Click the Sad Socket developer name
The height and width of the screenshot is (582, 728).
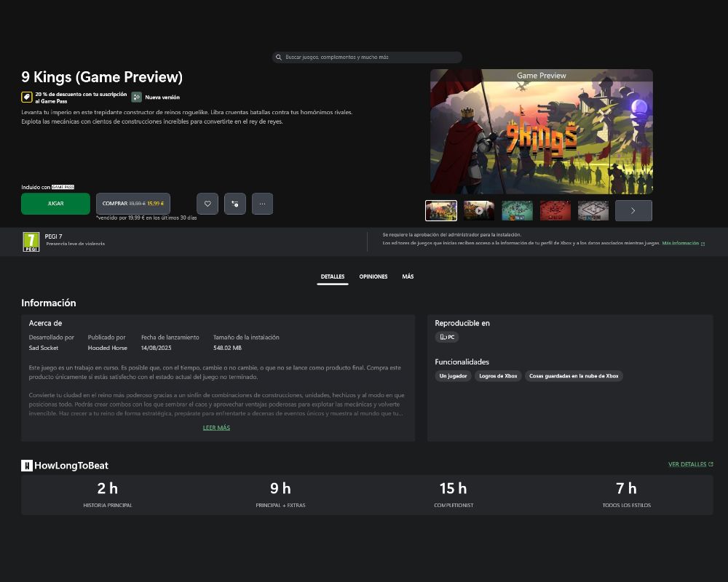(44, 348)
